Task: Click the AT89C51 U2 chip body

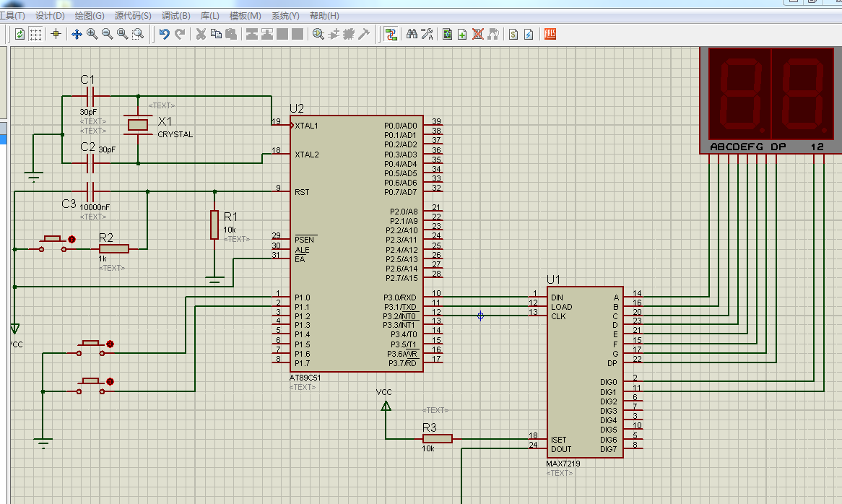Action: pos(357,243)
